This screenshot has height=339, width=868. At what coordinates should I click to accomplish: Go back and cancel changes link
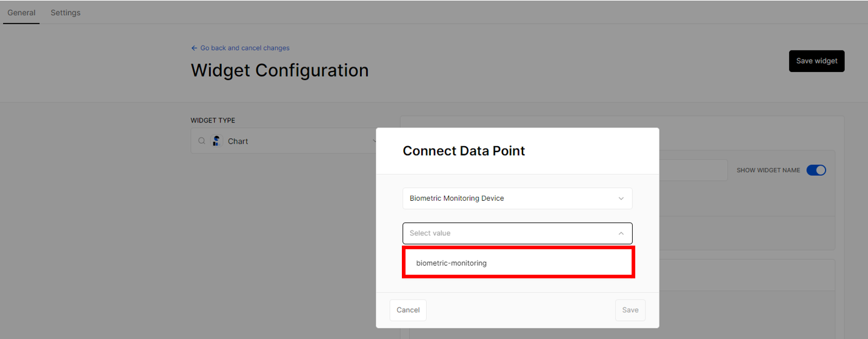(240, 48)
